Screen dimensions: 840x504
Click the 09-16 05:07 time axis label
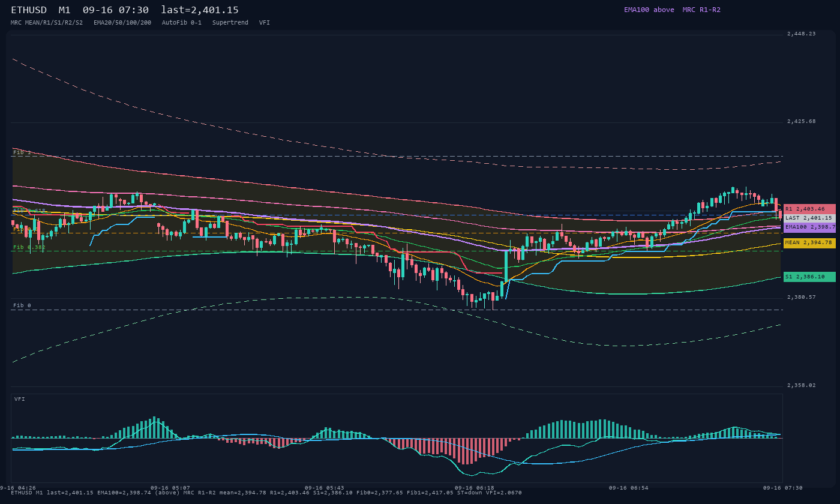point(170,488)
